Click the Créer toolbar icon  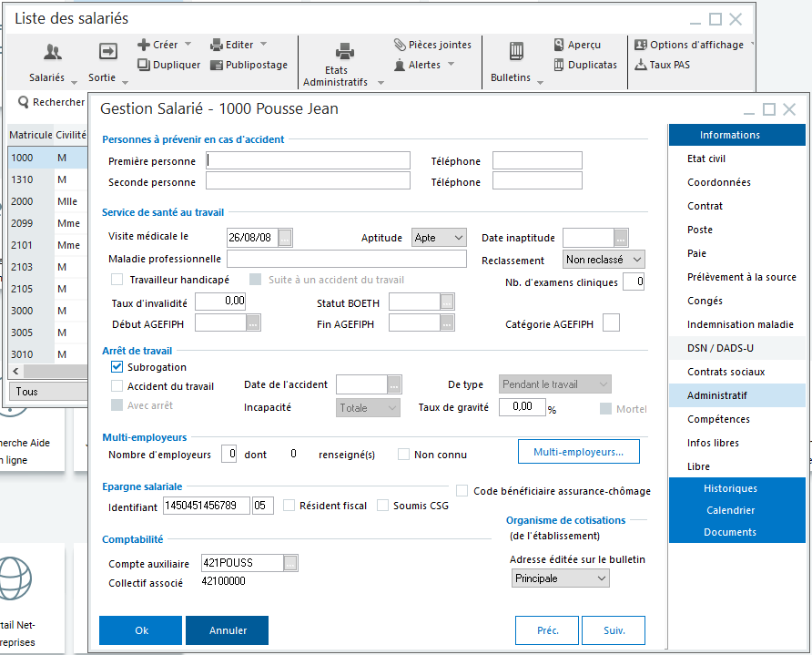(x=144, y=45)
